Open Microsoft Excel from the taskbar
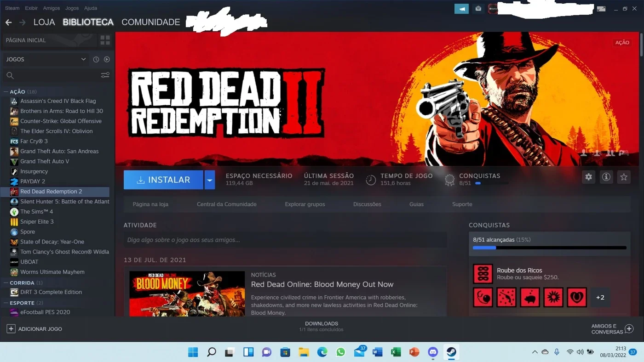The width and height of the screenshot is (644, 362). click(x=396, y=352)
